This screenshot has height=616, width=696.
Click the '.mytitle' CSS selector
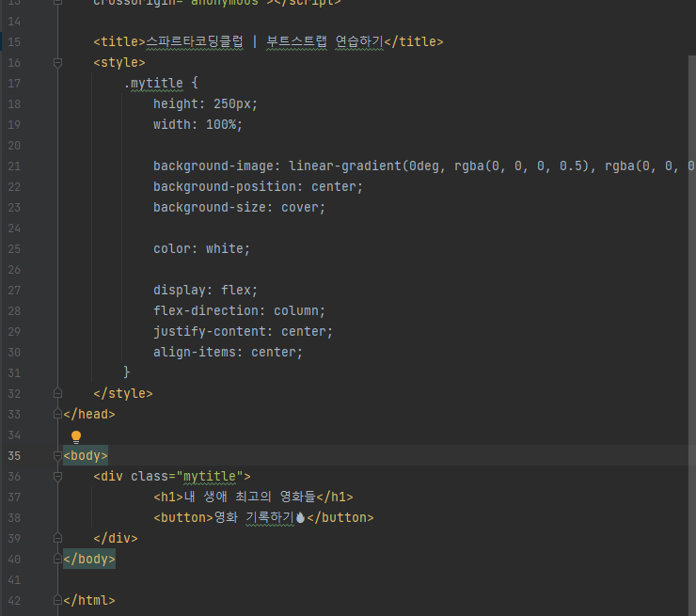click(x=153, y=83)
